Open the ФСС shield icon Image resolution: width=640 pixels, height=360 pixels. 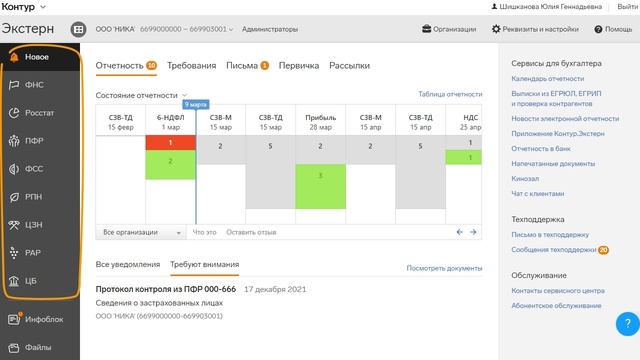tap(14, 169)
